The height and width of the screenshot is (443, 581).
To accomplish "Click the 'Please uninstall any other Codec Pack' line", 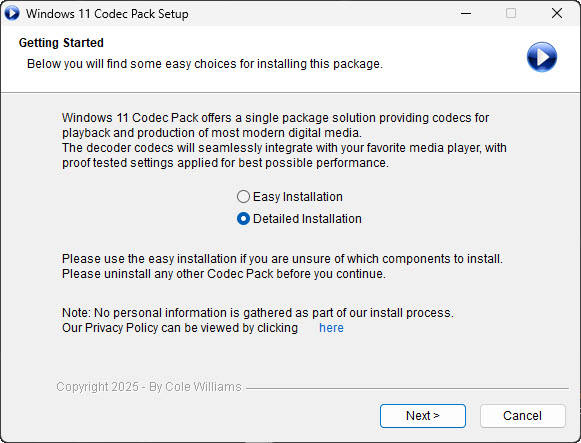I will click(224, 274).
